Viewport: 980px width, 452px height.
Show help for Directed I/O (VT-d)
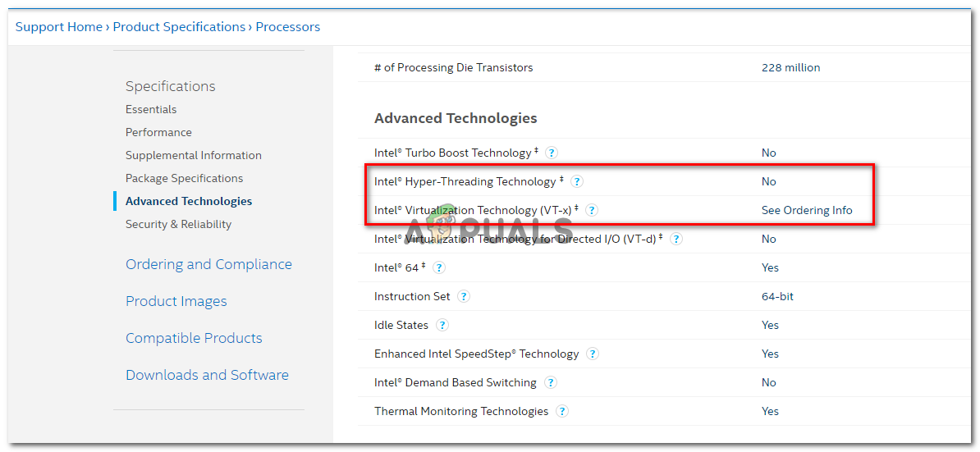pyautogui.click(x=676, y=239)
